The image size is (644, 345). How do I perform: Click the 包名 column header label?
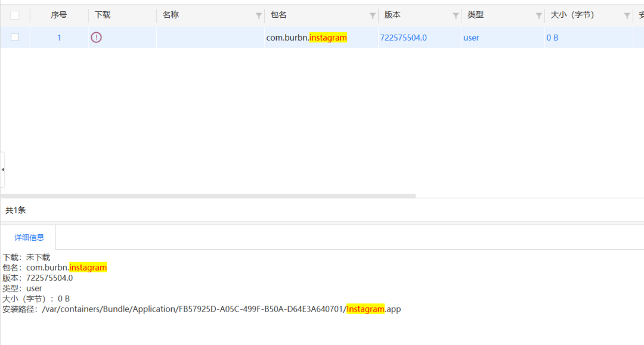pyautogui.click(x=278, y=15)
